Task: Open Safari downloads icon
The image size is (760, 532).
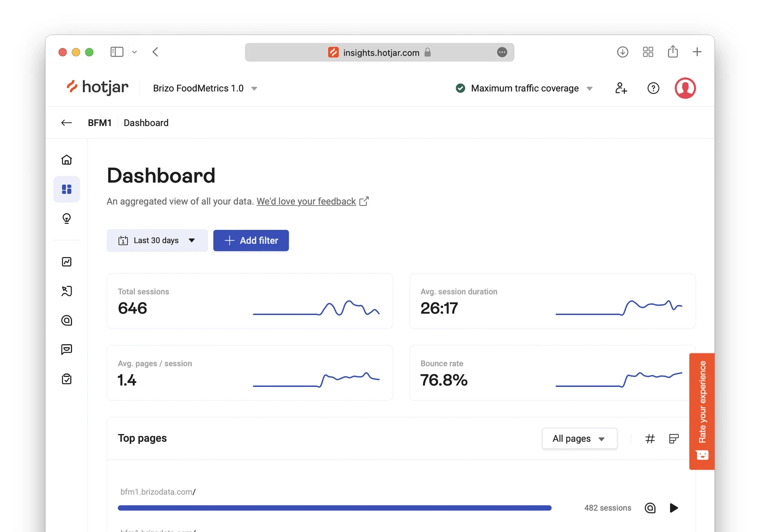Action: (622, 52)
